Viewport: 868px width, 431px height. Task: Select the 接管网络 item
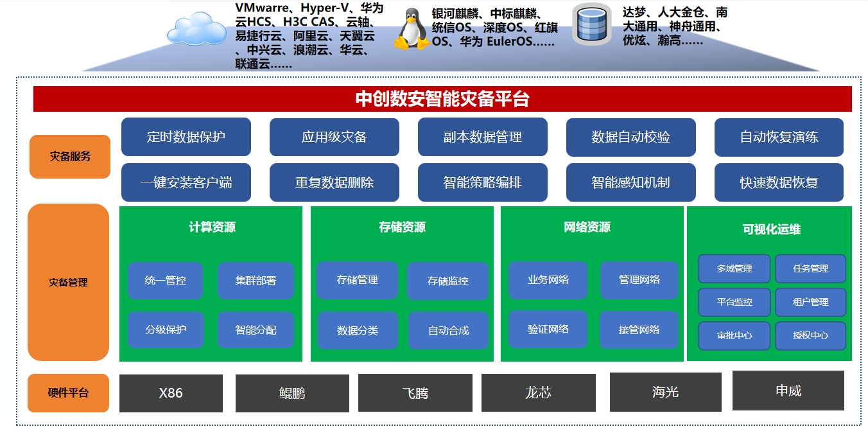point(639,330)
